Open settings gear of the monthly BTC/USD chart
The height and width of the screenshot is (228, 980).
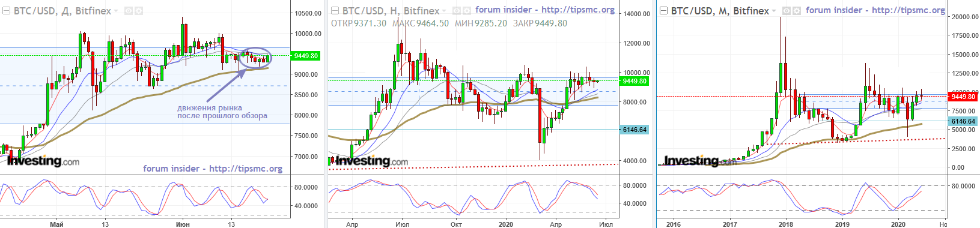[797, 11]
